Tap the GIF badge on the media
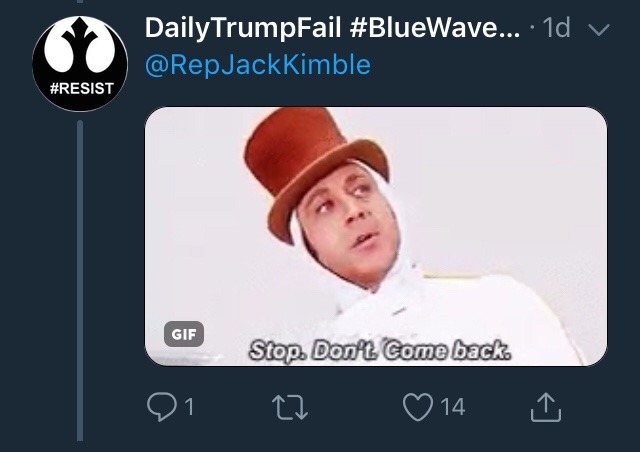Screen dimensions: 640x452 tap(184, 334)
